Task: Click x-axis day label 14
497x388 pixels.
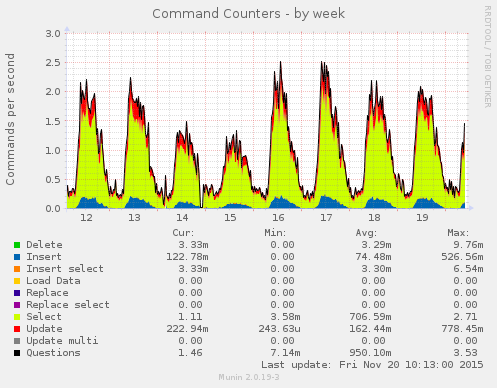Action: click(182, 218)
